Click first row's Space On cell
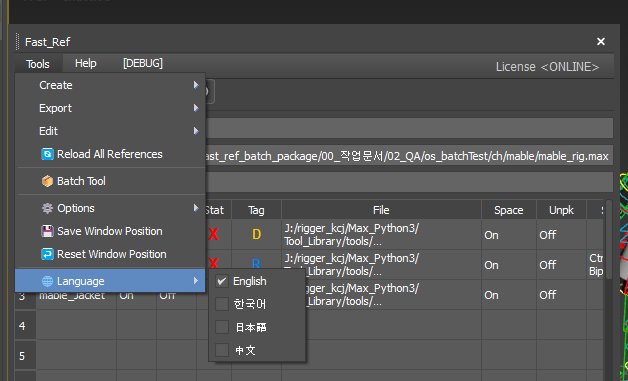The height and width of the screenshot is (381, 628). (509, 235)
